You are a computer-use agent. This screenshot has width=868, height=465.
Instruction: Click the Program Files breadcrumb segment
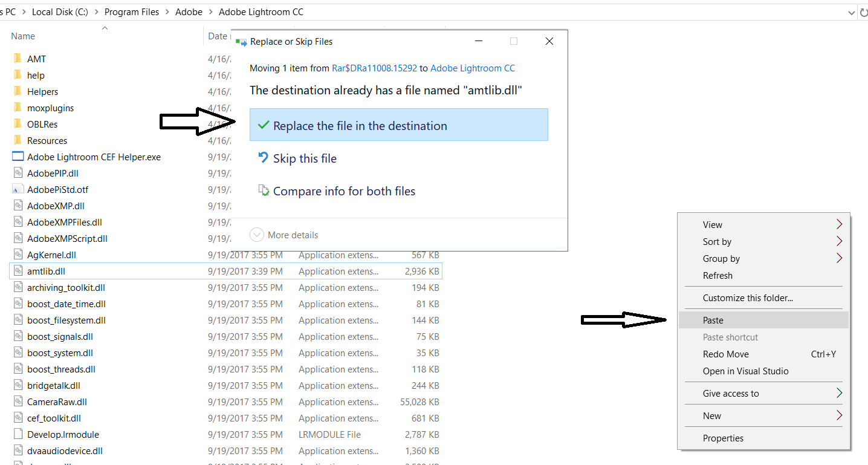pyautogui.click(x=132, y=12)
